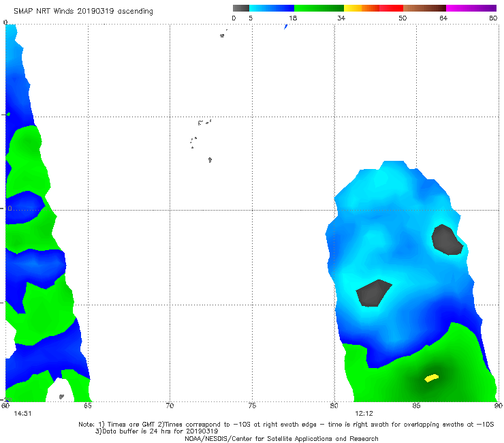Click the dark gray pentagon-shaped calm patch
The height and width of the screenshot is (443, 504).
373,293
